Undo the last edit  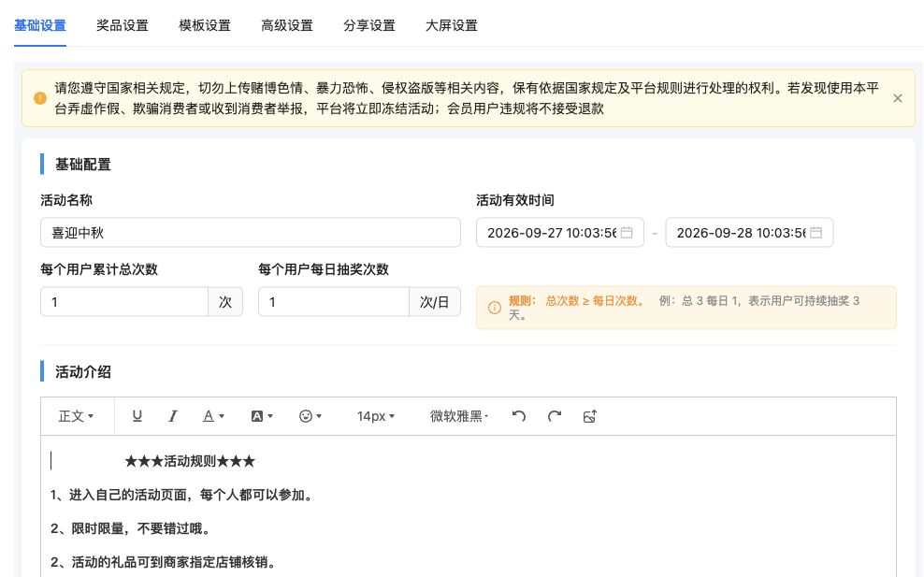518,416
